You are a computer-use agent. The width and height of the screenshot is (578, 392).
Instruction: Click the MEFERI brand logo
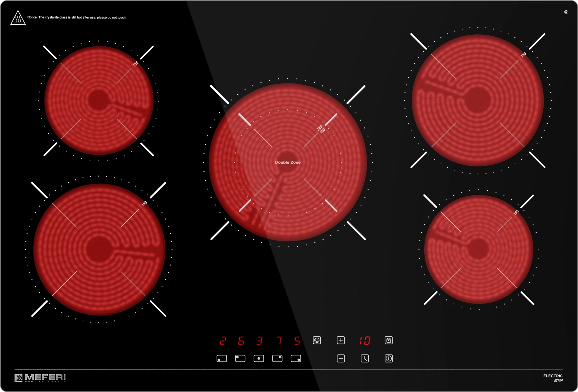pyautogui.click(x=40, y=378)
